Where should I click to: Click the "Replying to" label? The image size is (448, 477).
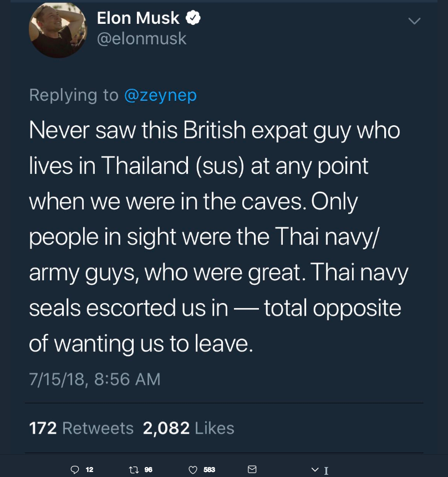[x=74, y=95]
